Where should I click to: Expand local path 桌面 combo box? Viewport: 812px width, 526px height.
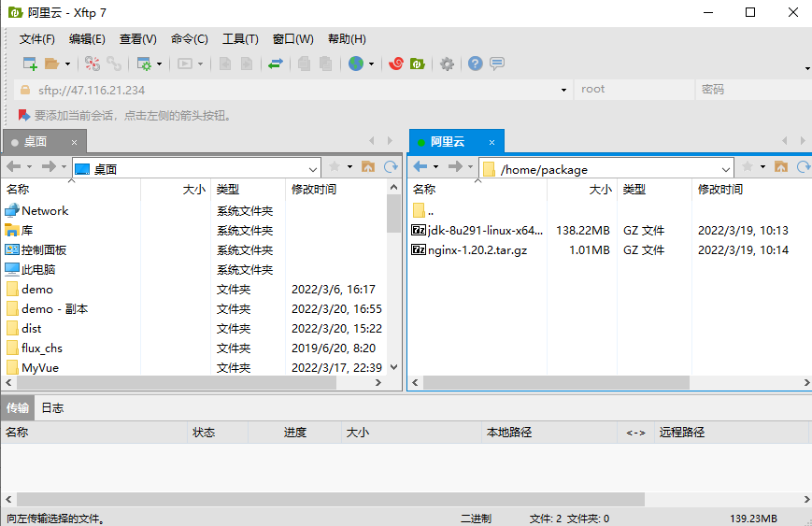(313, 169)
